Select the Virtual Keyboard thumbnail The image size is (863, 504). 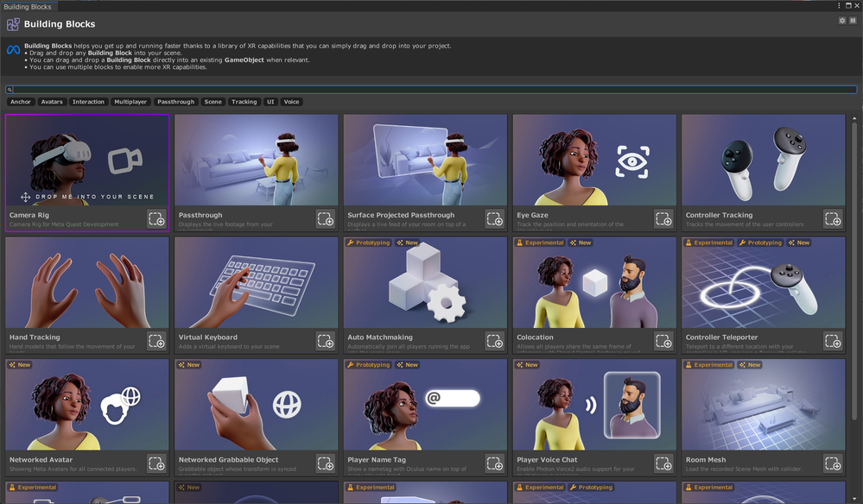(256, 282)
